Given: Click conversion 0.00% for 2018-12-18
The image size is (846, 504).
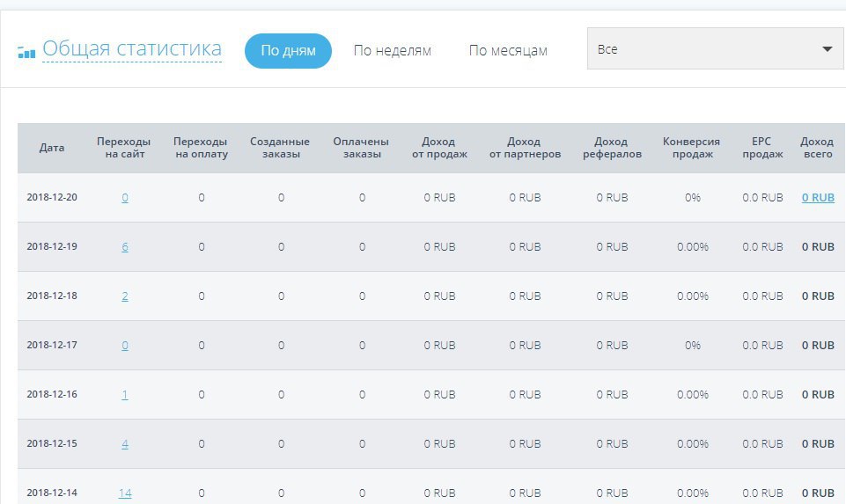Looking at the screenshot, I should point(693,296).
